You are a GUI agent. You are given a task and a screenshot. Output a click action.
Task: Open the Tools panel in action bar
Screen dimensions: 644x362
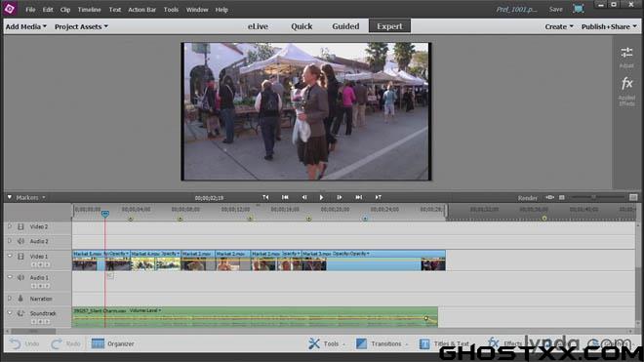(x=327, y=343)
